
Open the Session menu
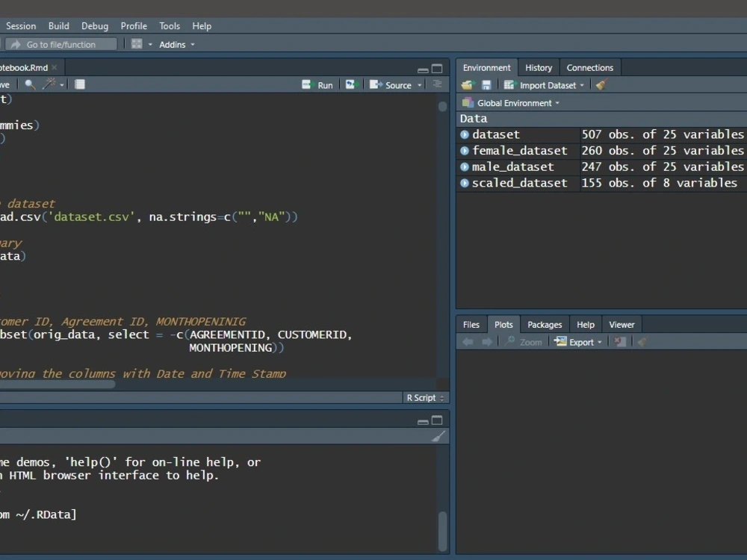(x=21, y=26)
